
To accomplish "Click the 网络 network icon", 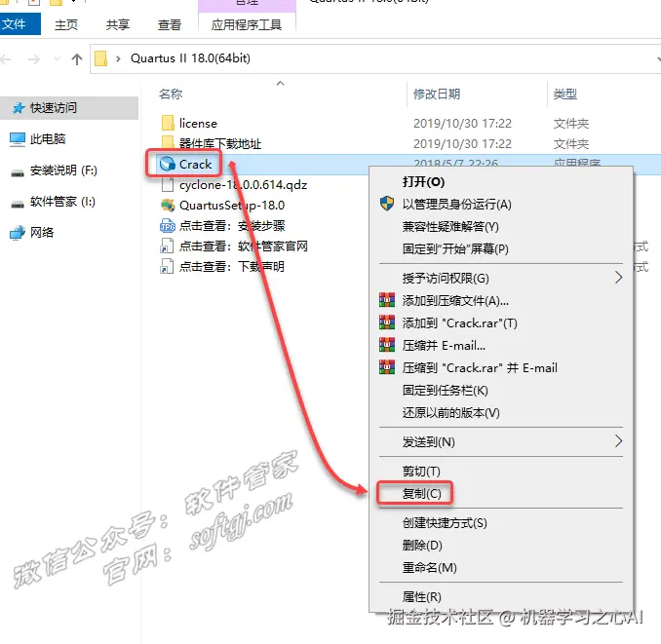I will click(18, 233).
